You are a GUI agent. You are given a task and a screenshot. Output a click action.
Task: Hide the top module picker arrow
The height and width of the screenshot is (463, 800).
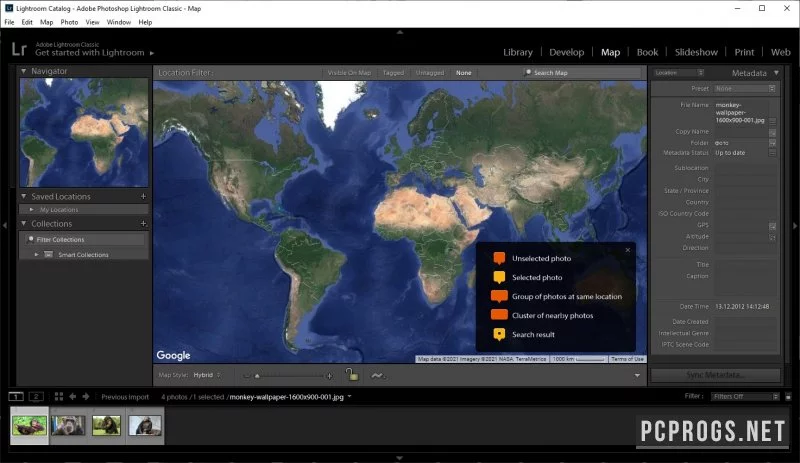click(x=399, y=32)
